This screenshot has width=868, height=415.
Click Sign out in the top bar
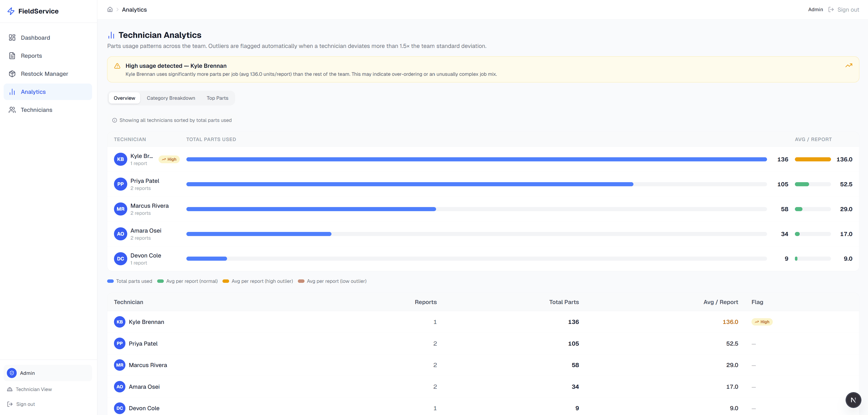click(x=847, y=9)
